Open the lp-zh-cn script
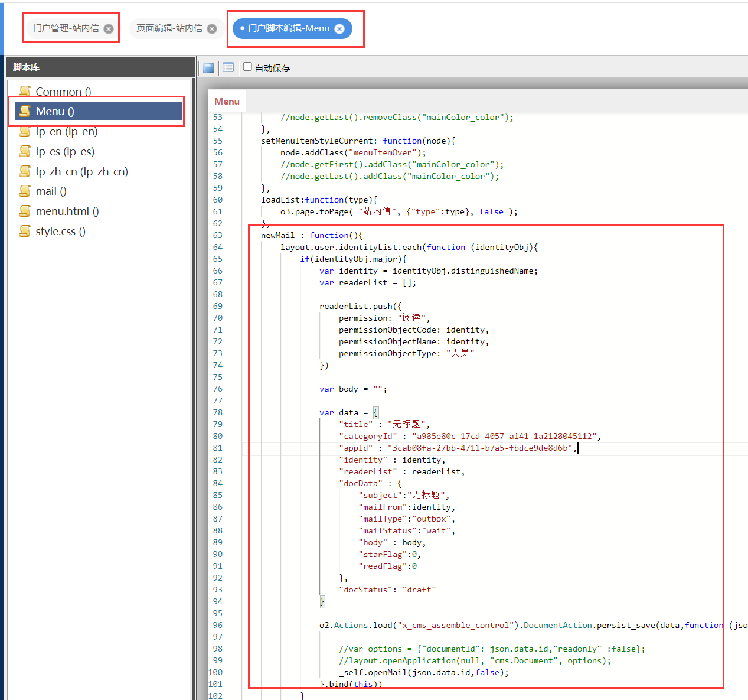Screen dimensions: 748x700 81,171
